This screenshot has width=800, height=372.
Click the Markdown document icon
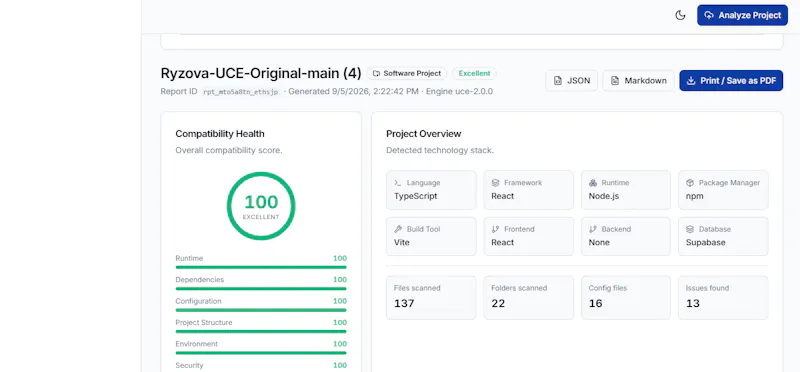(615, 81)
